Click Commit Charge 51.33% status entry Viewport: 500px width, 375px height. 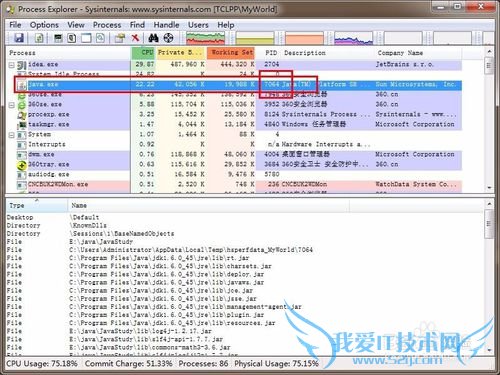pyautogui.click(x=129, y=364)
